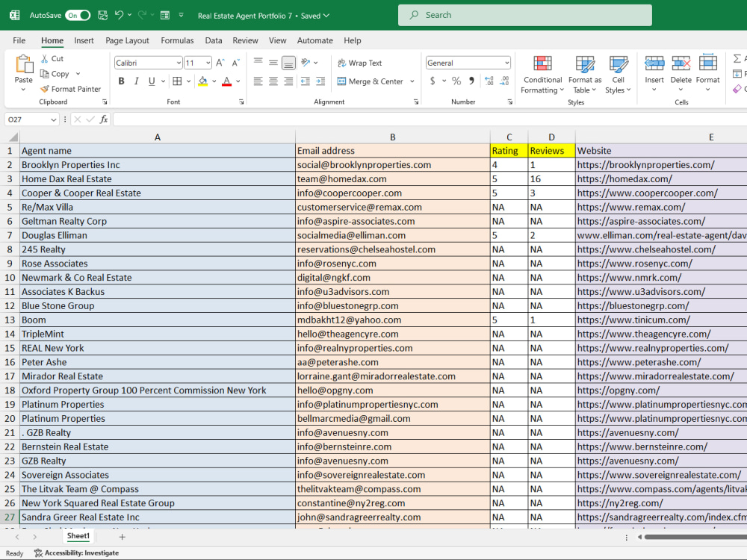Click the Percent Style icon
The width and height of the screenshot is (747, 560).
456,81
